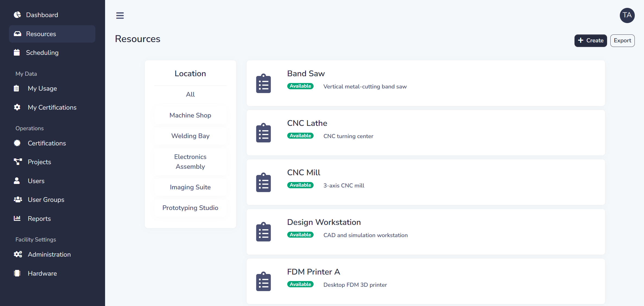Open Dashboard from the sidebar
The width and height of the screenshot is (644, 306).
point(52,15)
